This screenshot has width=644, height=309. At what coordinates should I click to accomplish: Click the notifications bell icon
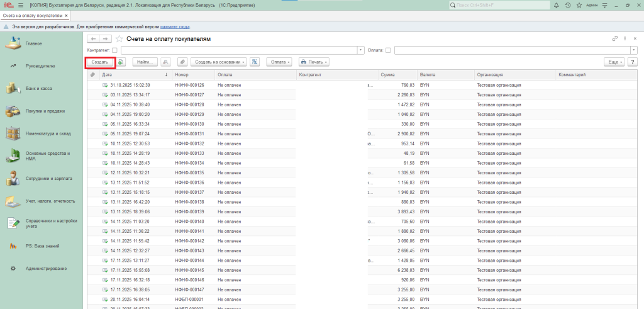pos(557,5)
